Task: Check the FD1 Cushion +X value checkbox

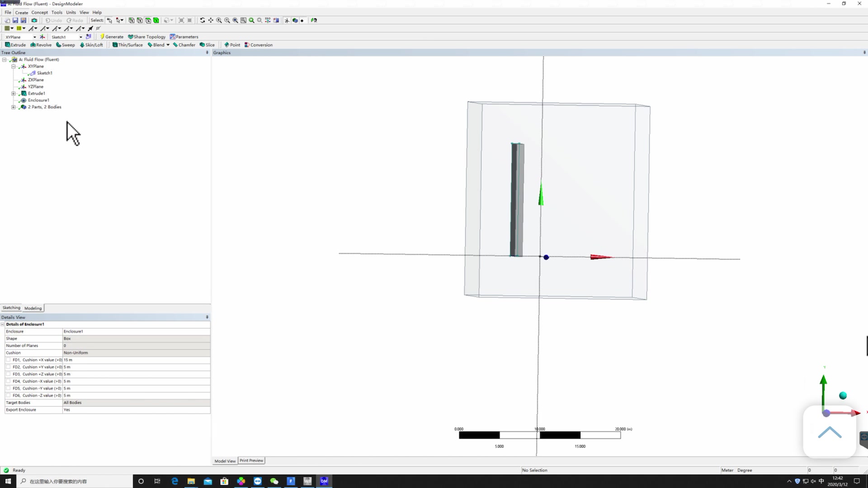Action: click(9, 360)
